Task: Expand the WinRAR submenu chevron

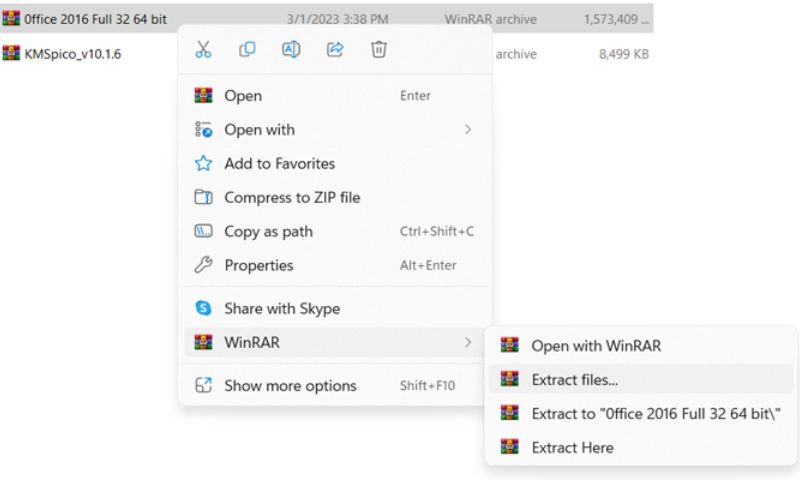Action: pos(467,342)
